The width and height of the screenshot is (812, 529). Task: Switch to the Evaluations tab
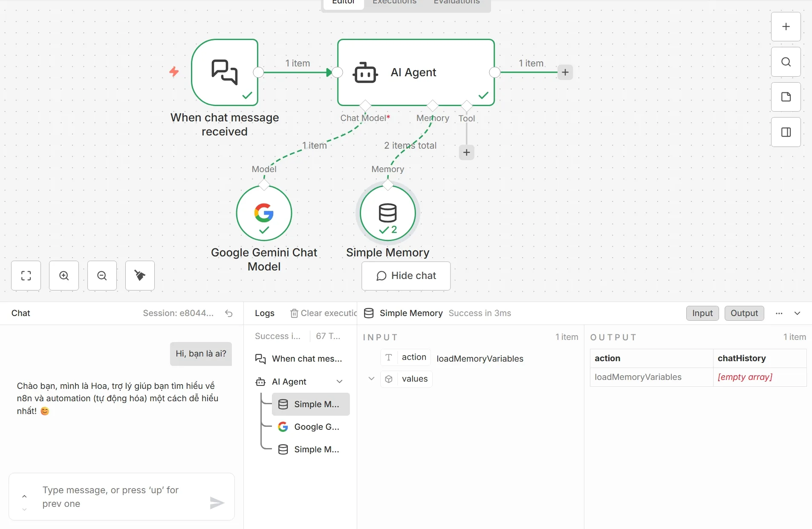point(457,3)
